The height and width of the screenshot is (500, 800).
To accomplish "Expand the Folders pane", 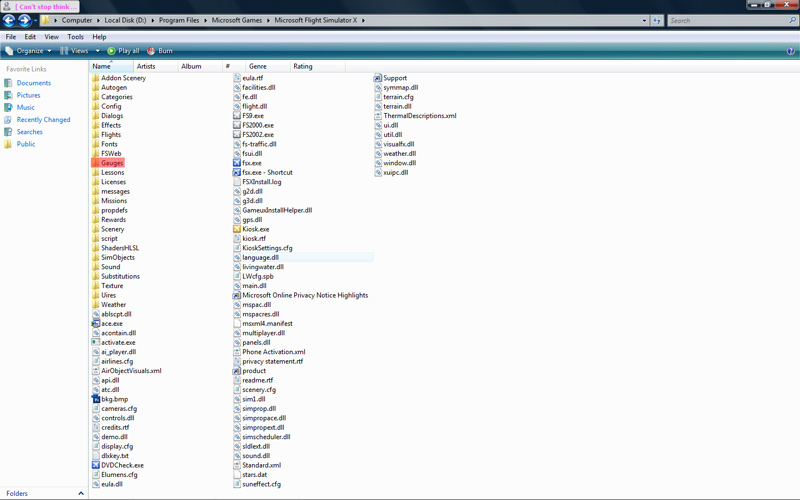I will tap(81, 493).
